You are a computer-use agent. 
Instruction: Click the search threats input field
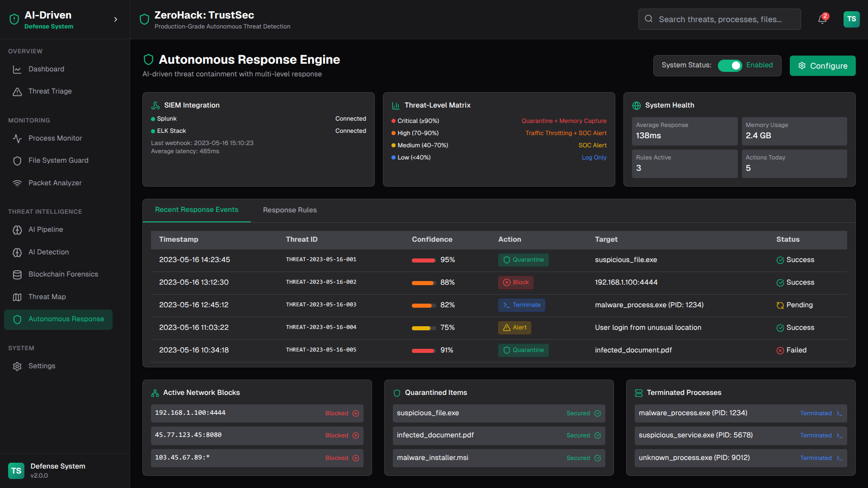coord(720,19)
